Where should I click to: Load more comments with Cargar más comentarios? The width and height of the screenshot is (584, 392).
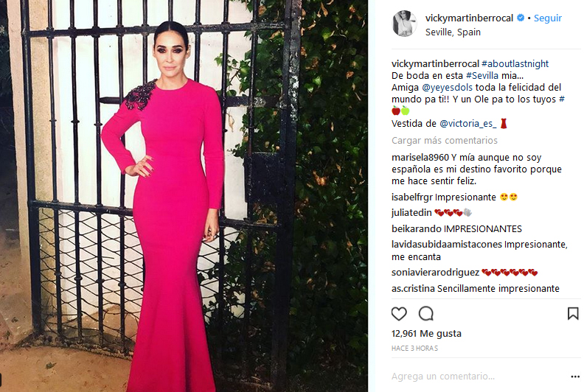(445, 140)
